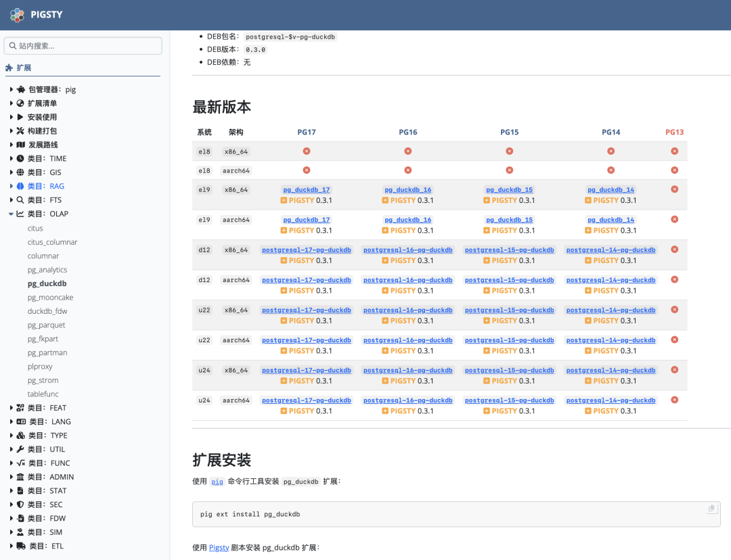
Task: Open the pg_strom extension page
Action: (43, 380)
